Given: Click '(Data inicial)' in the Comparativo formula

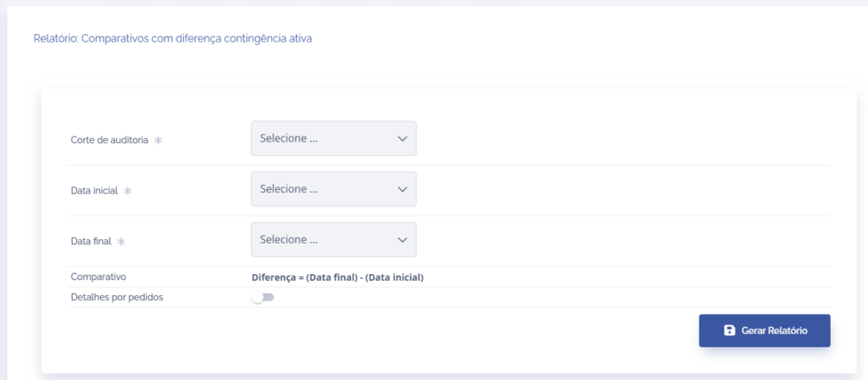Looking at the screenshot, I should point(394,277).
